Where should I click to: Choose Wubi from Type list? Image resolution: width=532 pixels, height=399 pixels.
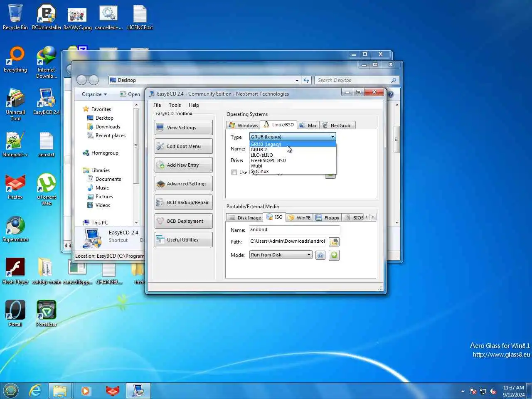293,166
